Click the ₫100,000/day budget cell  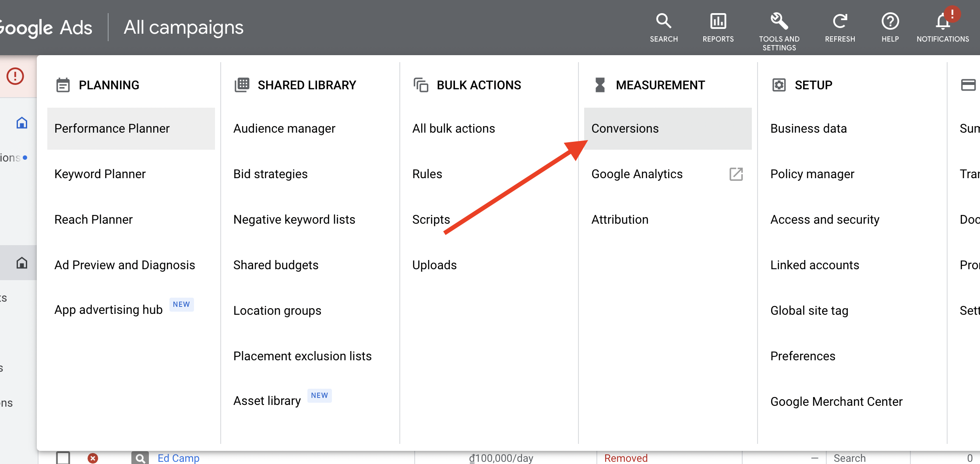coord(501,458)
